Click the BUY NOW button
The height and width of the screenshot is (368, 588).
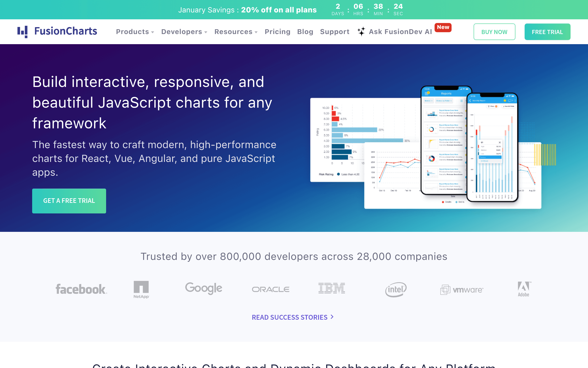[494, 32]
